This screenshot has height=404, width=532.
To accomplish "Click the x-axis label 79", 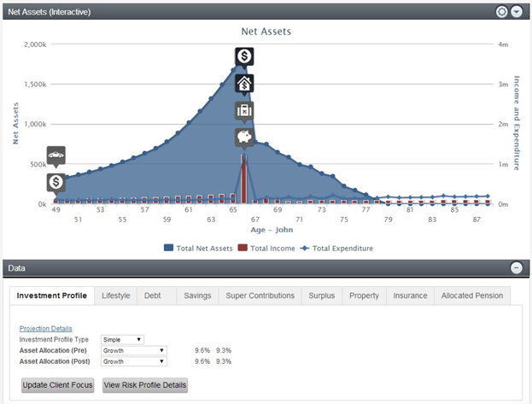I will (389, 220).
